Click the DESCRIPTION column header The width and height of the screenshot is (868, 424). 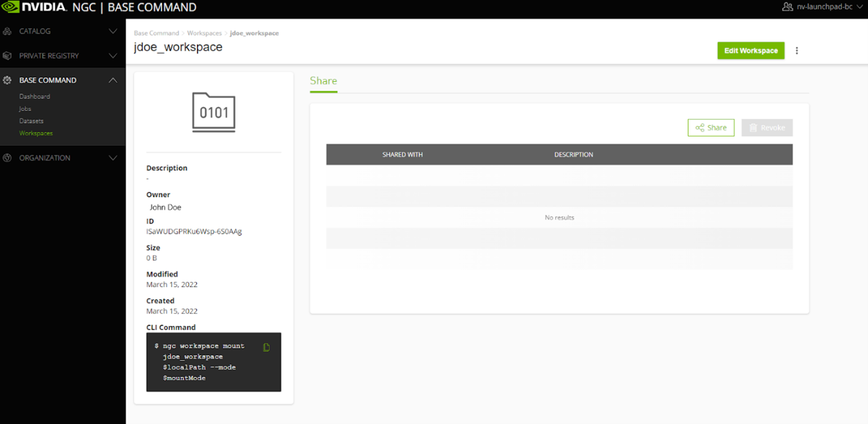click(x=573, y=155)
